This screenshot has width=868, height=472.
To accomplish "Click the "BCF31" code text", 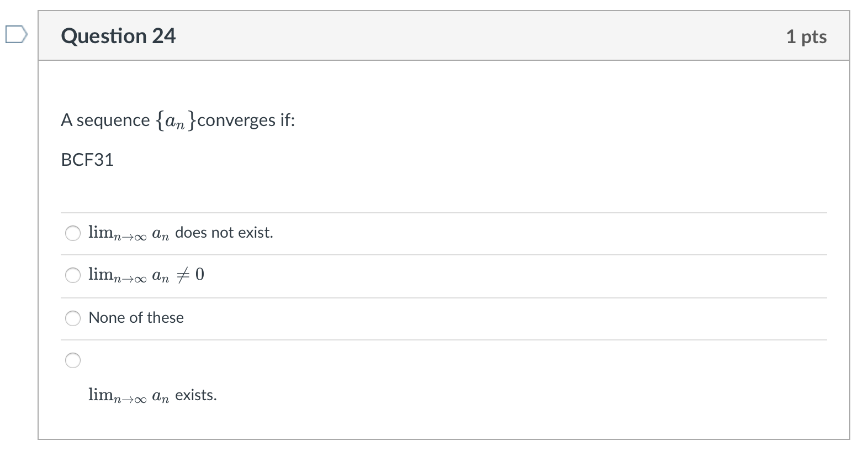I will (x=87, y=160).
